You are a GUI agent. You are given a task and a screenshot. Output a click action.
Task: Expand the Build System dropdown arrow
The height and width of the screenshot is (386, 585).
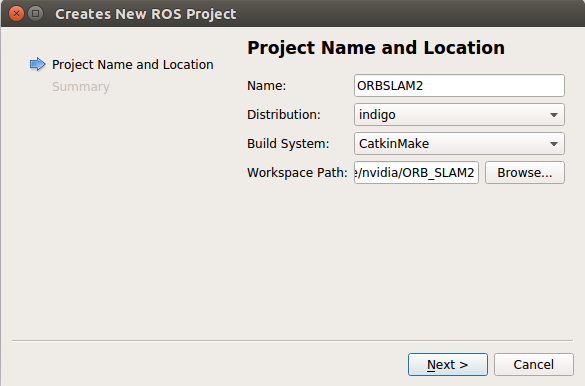pyautogui.click(x=554, y=144)
